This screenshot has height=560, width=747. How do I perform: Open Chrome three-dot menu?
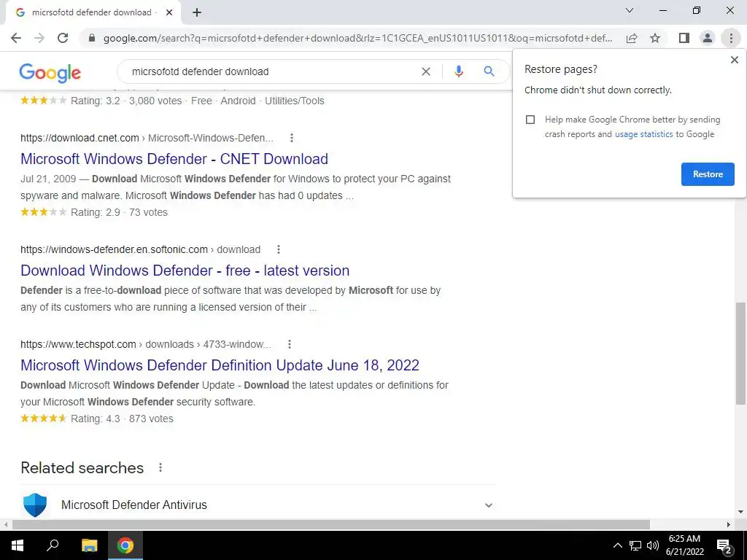pyautogui.click(x=731, y=38)
